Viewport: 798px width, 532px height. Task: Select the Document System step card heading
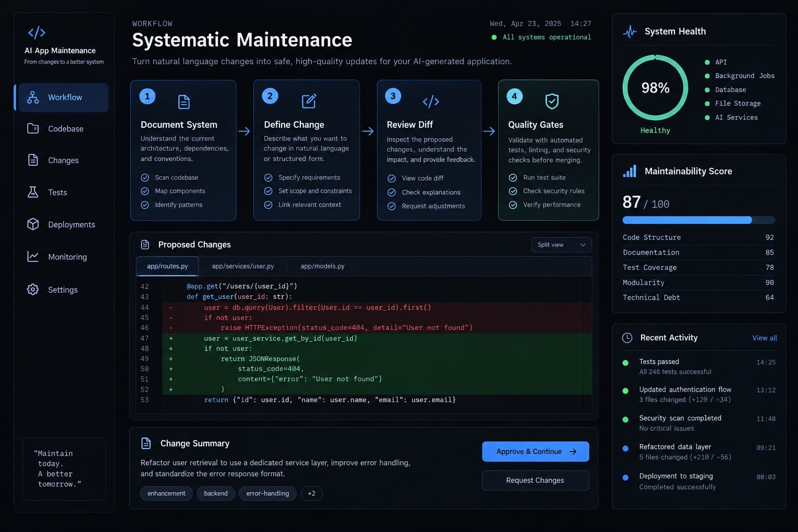(179, 125)
